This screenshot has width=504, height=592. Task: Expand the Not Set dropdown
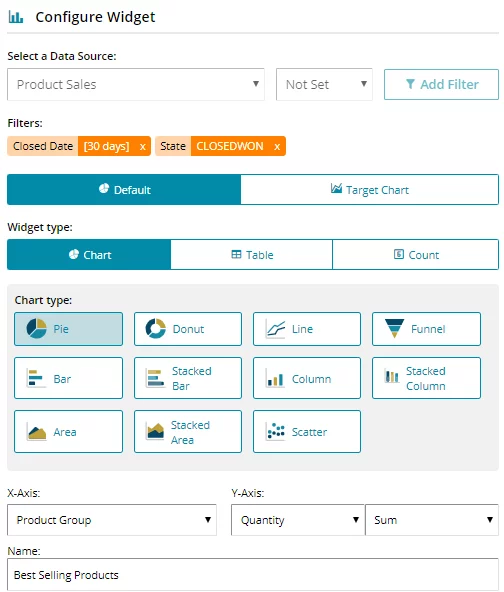[324, 85]
